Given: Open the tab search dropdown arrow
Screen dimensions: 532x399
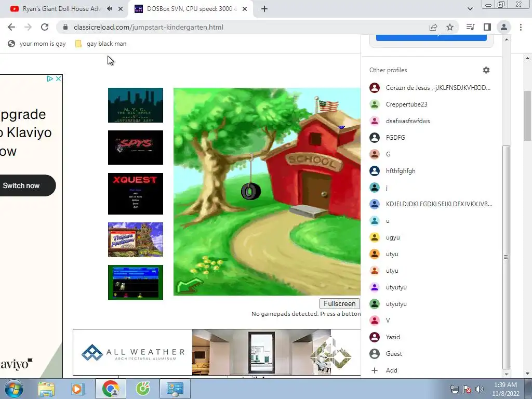Looking at the screenshot, I should [470, 9].
